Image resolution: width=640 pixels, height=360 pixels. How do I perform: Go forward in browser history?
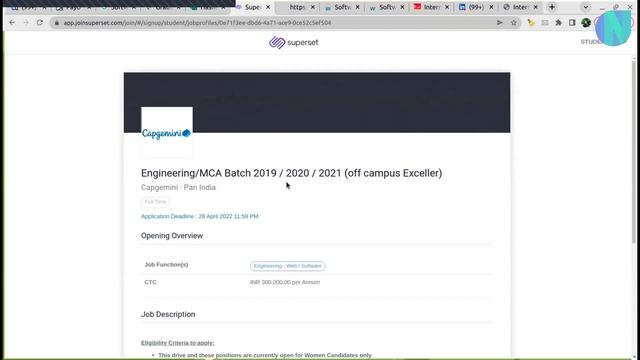[x=26, y=23]
